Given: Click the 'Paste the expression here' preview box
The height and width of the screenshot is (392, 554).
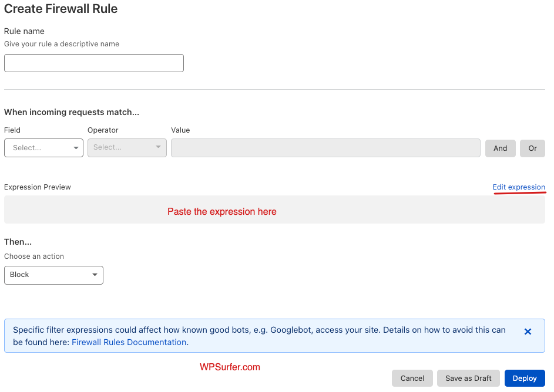Looking at the screenshot, I should click(x=274, y=210).
